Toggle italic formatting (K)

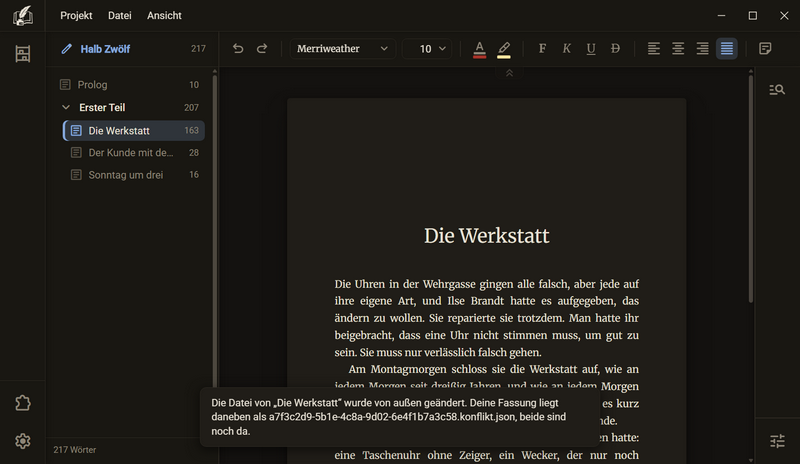(566, 48)
